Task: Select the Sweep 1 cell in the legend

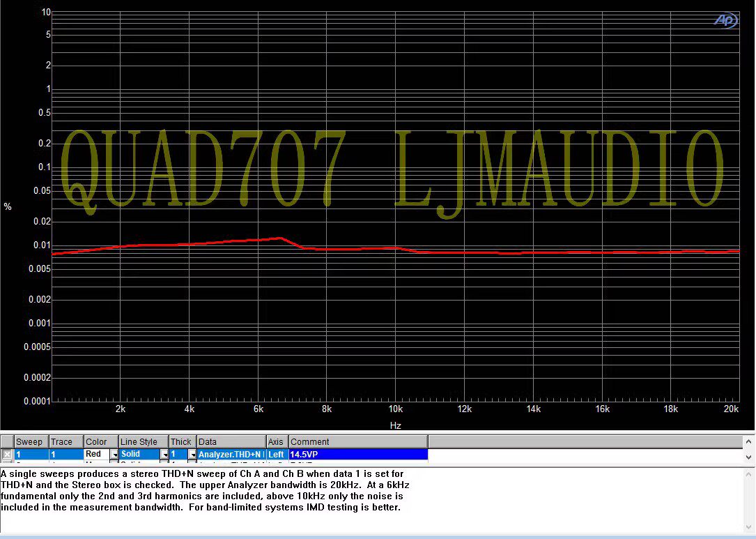Action: pos(31,455)
